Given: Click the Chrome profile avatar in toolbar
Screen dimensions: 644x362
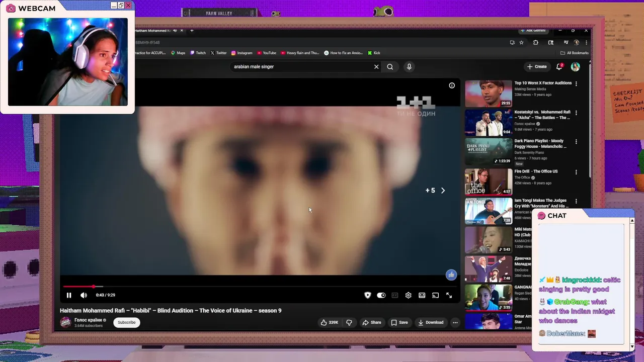Looking at the screenshot, I should pyautogui.click(x=577, y=43).
